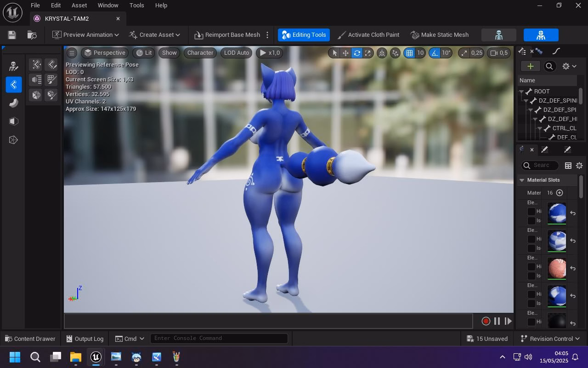588x368 pixels.
Task: Open the skeleton editing tool in sidebar
Action: [x=13, y=66]
